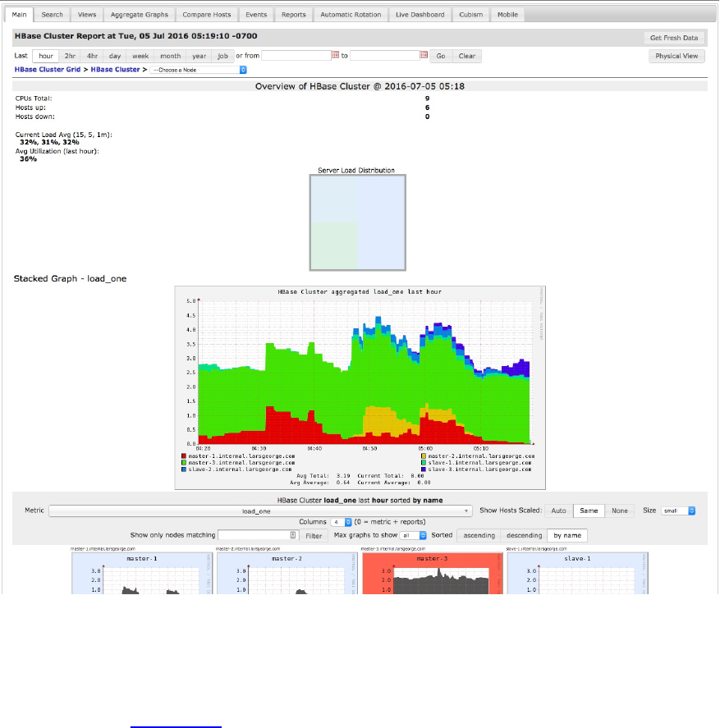Click the Clear button
This screenshot has width=720, height=728.
[x=467, y=56]
